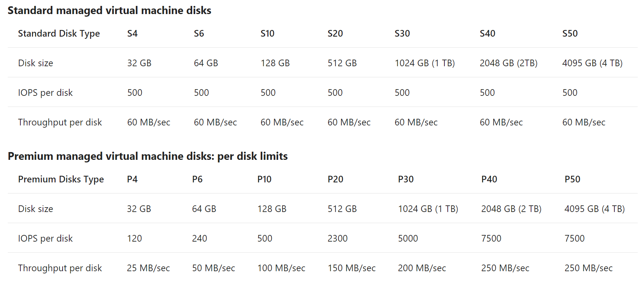
Task: Select the S20 column header
Action: (335, 33)
